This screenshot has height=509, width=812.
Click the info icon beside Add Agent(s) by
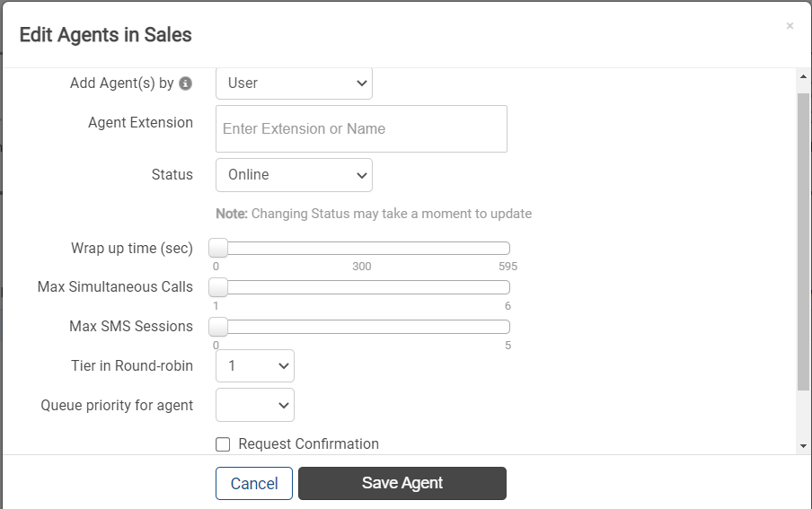click(x=185, y=83)
